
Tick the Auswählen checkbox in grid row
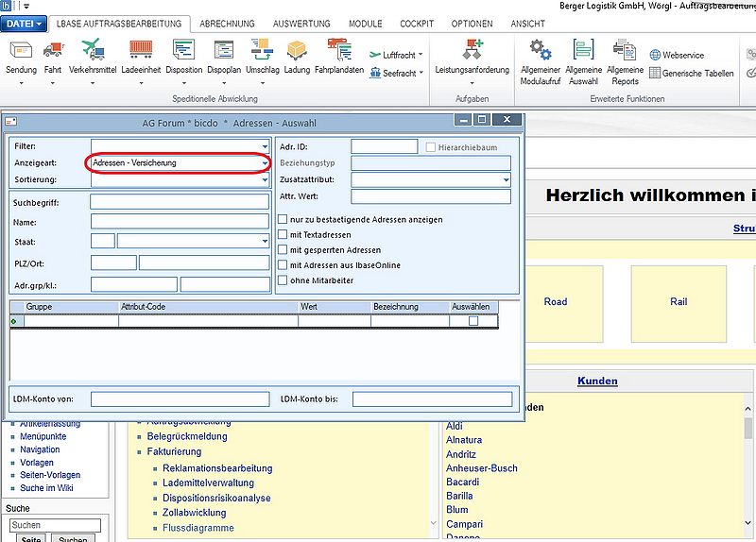(473, 321)
